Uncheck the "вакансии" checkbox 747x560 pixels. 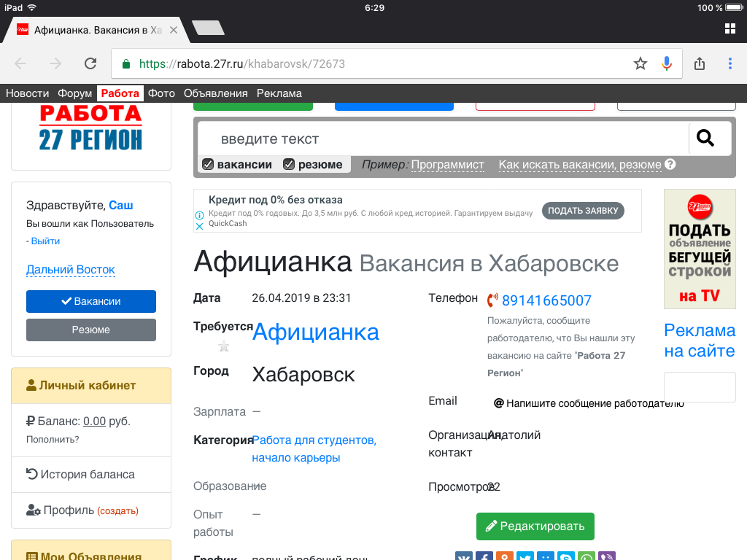tap(208, 165)
